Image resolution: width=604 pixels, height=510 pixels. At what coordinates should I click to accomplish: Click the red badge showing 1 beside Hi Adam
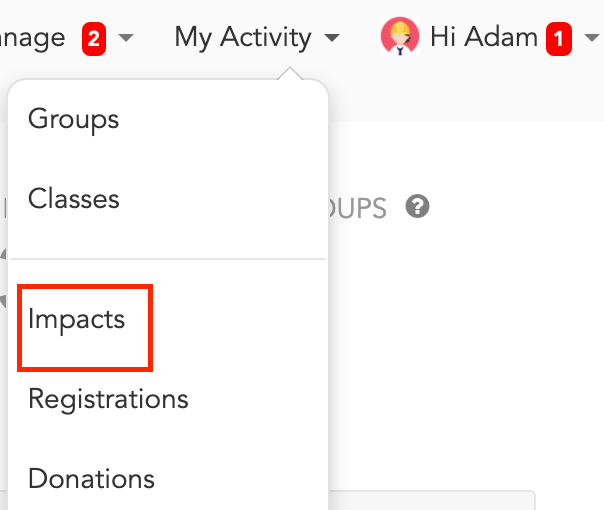coord(559,39)
